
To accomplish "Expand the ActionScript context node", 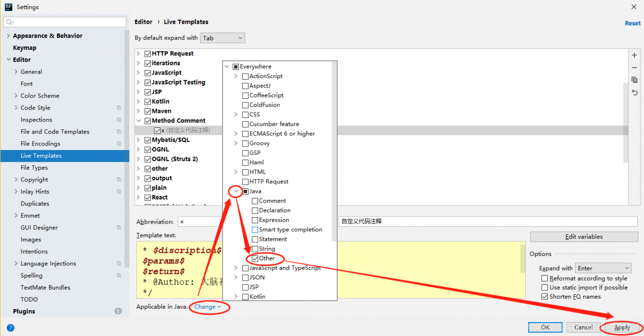I will tap(236, 76).
